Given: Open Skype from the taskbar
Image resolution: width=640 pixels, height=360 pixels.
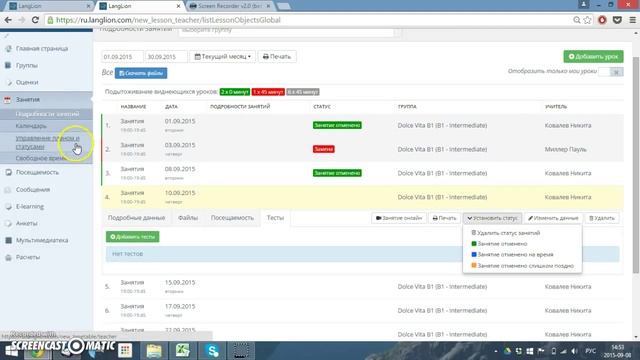Looking at the screenshot, I should [212, 351].
